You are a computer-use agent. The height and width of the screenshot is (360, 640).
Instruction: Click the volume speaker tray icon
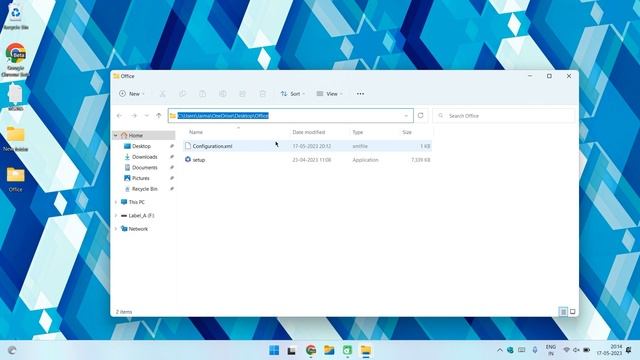[576, 350]
